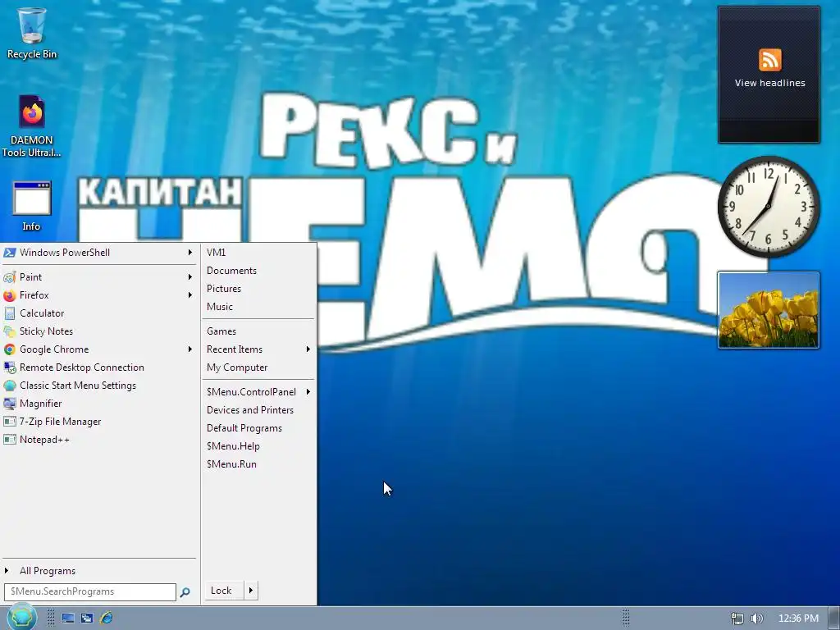Click the Magnifier icon
Image resolution: width=840 pixels, height=630 pixels.
coord(10,404)
